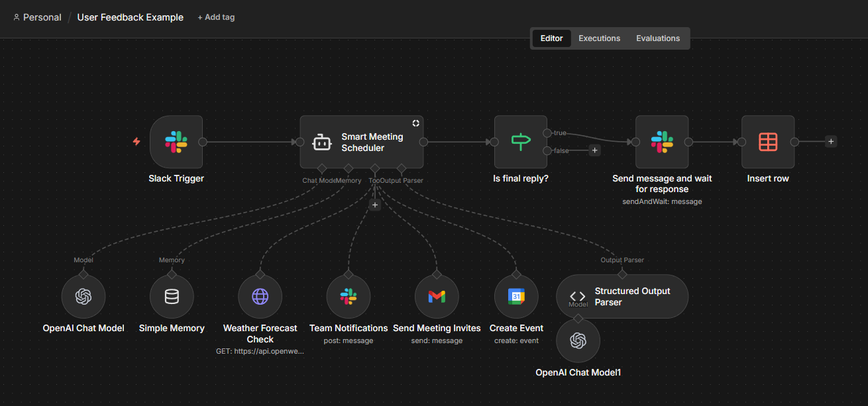This screenshot has height=406, width=868.
Task: Open the Insert row Google Sheets node
Action: 768,141
